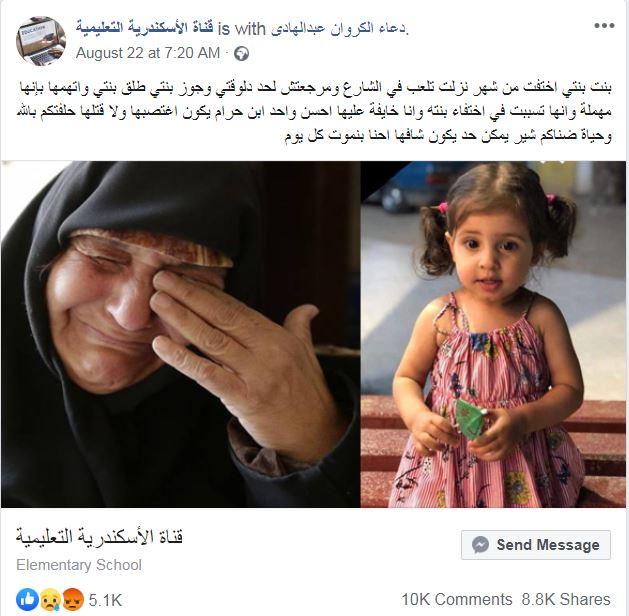Click the 'is with' text in header
This screenshot has height=616, width=629.
242,29
